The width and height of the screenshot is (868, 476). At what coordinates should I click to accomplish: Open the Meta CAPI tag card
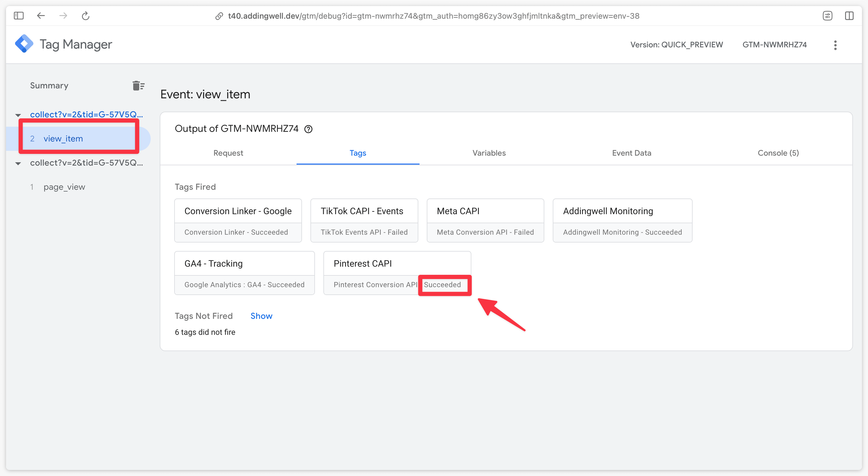485,220
